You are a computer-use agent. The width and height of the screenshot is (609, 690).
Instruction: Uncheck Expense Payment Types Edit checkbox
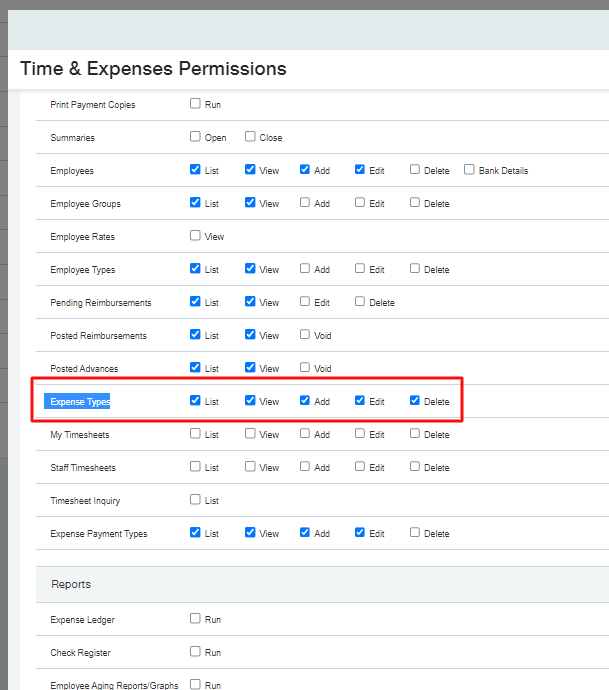point(360,532)
